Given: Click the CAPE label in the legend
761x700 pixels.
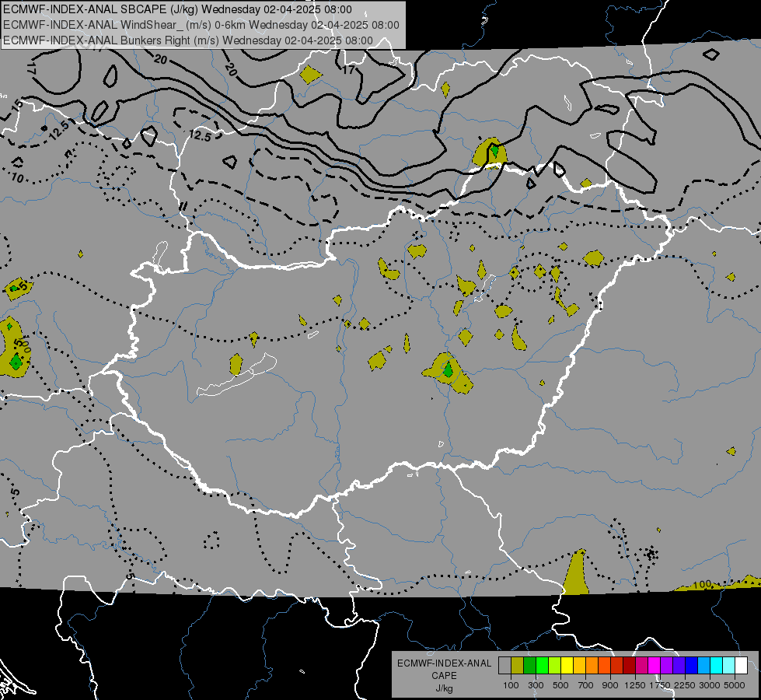Looking at the screenshot, I should click(444, 676).
